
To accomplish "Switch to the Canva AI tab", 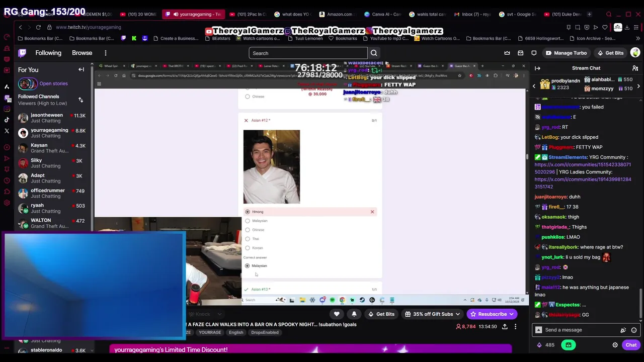I will (382, 14).
